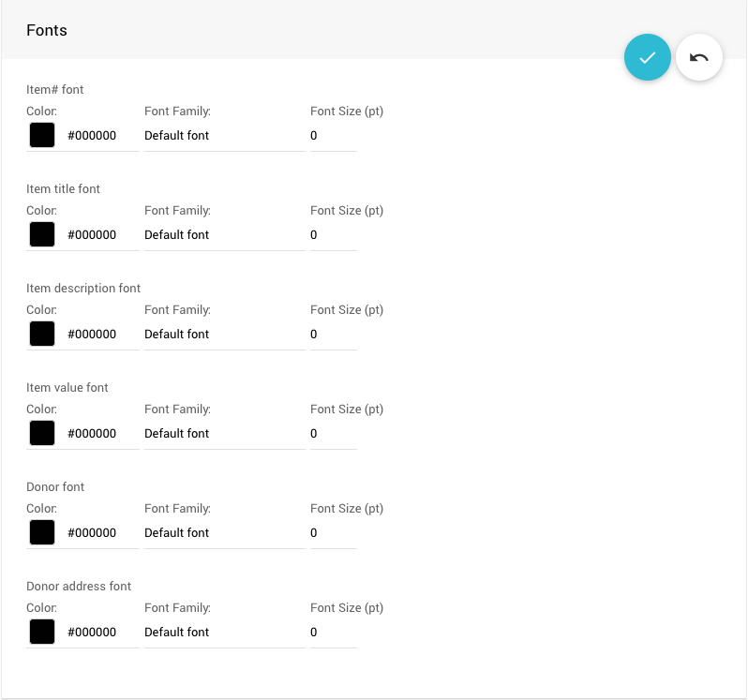Open Item description Font Family dropdown

tap(224, 335)
